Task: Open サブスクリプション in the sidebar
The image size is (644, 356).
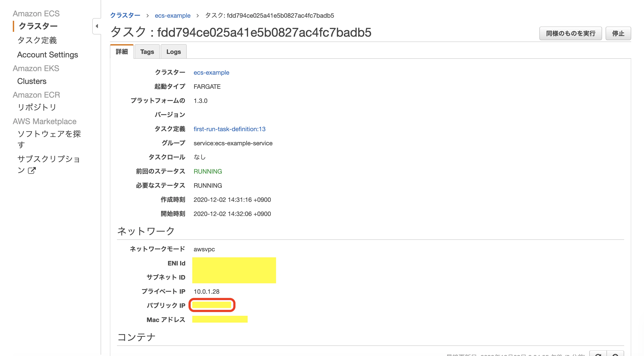Action: coord(49,164)
